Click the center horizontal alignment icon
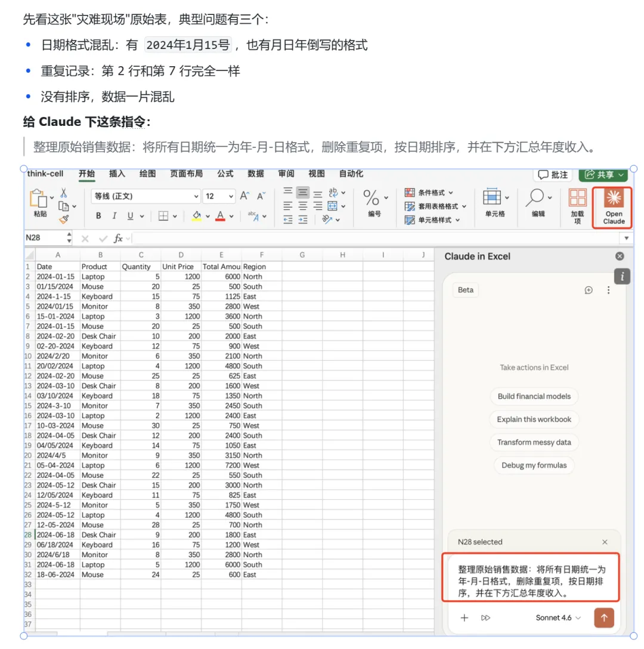This screenshot has width=644, height=649. [x=302, y=206]
